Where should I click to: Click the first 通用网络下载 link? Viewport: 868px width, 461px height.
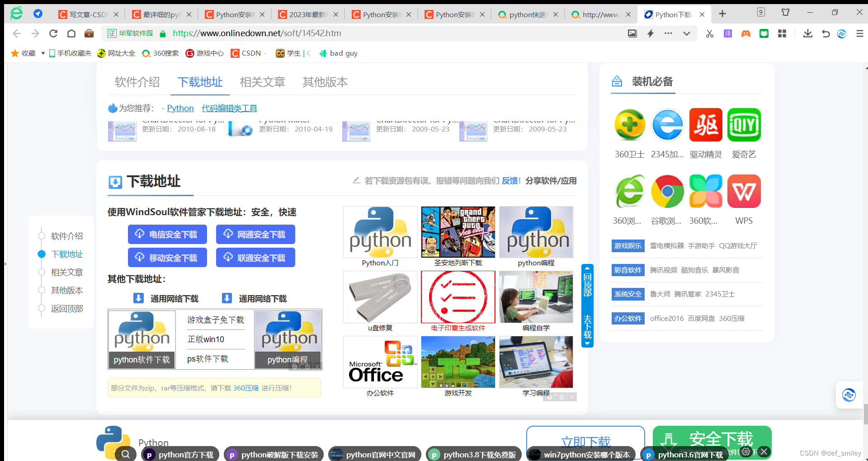166,298
